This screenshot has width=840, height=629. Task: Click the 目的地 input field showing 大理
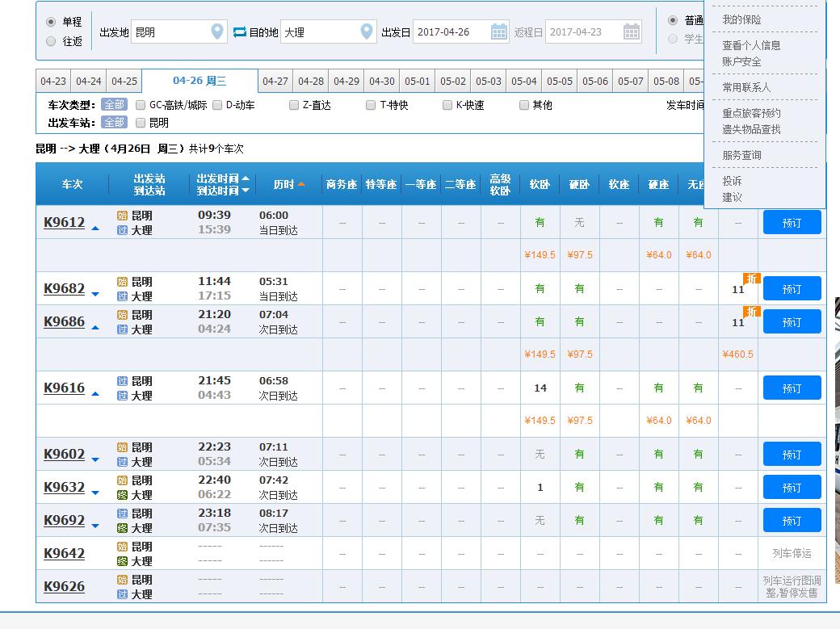click(x=329, y=31)
